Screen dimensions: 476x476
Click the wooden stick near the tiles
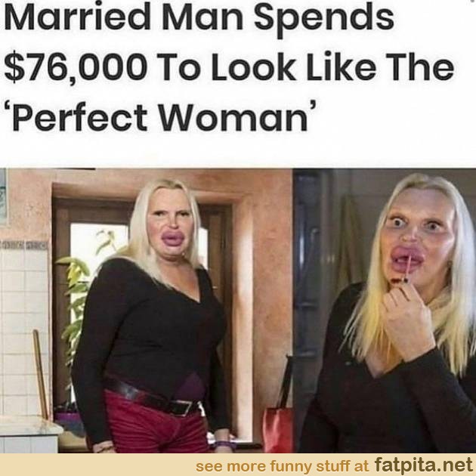40,374
